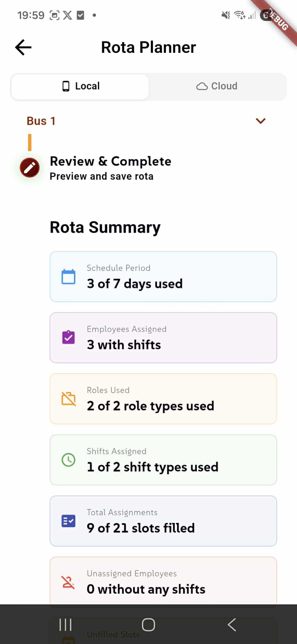Open the screen-capture scan icon in the status bar
Screen dimensions: 297x644
[x=54, y=15]
